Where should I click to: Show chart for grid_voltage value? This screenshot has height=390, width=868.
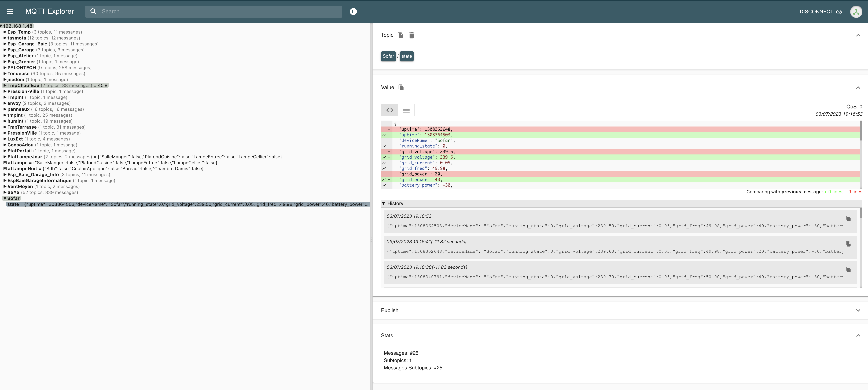coord(384,157)
